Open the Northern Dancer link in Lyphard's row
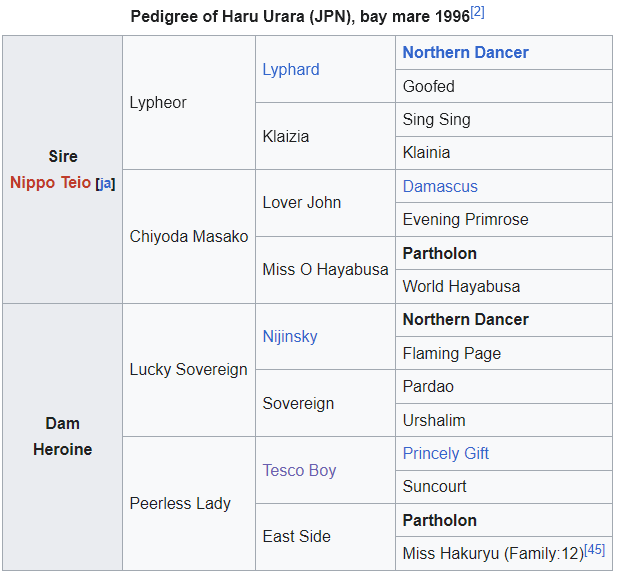The height and width of the screenshot is (574, 617). pyautogui.click(x=466, y=52)
